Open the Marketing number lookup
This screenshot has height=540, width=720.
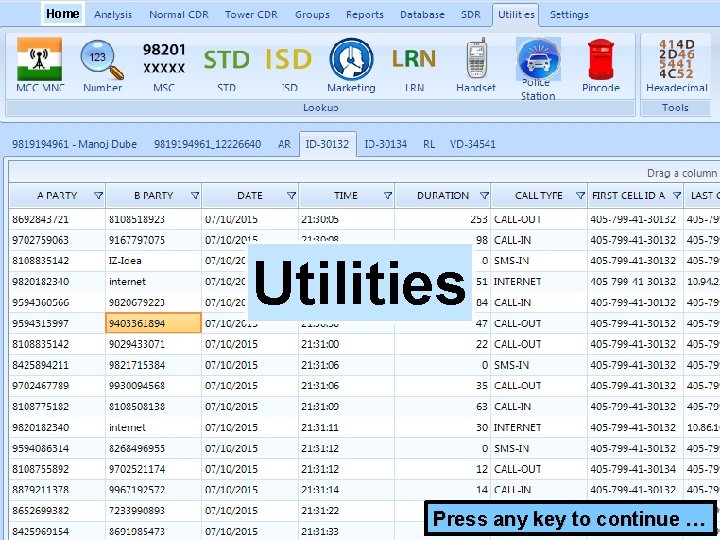tap(351, 64)
